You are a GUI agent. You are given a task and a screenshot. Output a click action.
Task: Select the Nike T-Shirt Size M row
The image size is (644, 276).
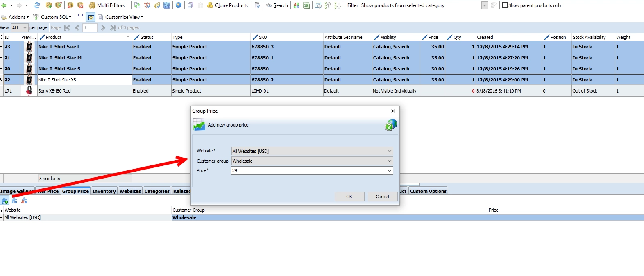coord(322,58)
